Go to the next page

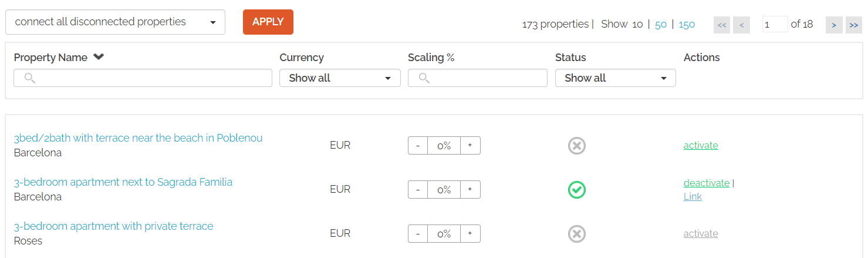pos(834,25)
